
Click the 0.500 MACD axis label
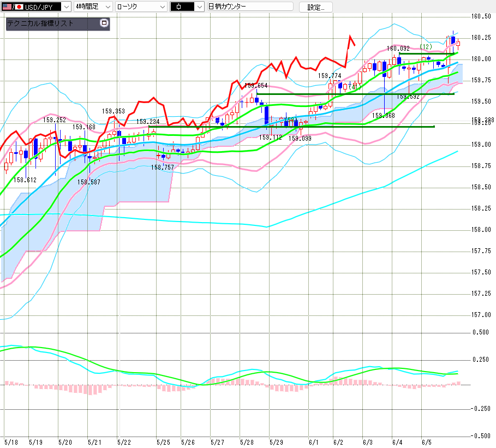481,332
